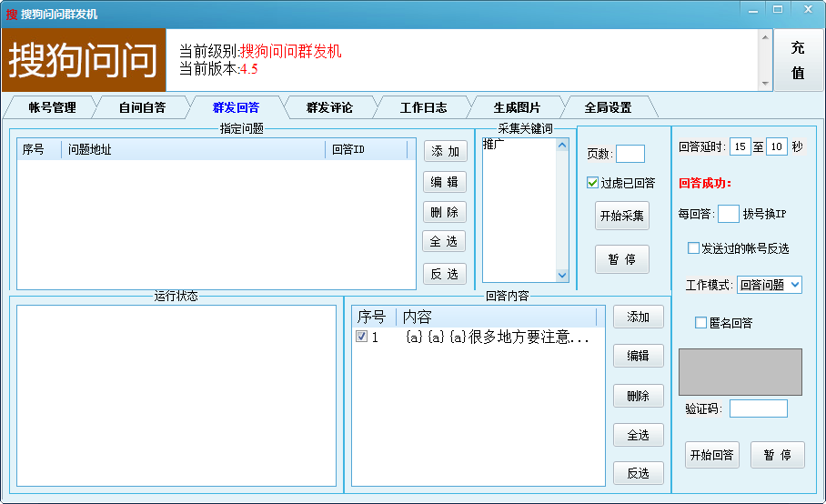Click the 回答ID column header
The width and height of the screenshot is (826, 504).
point(366,149)
